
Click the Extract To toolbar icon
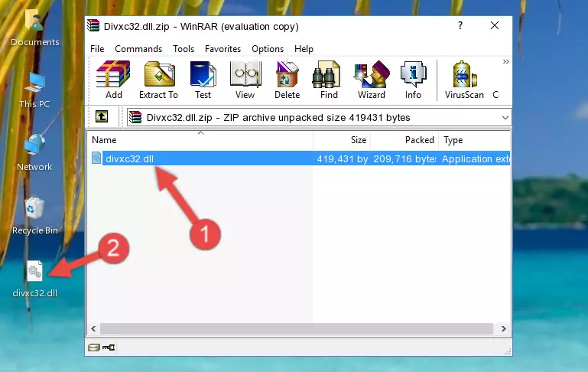[158, 80]
